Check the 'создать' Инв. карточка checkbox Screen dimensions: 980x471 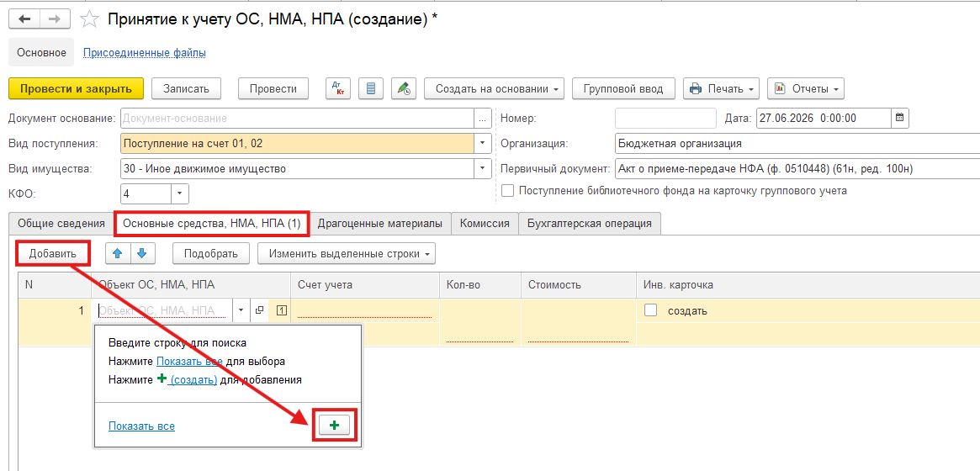650,310
